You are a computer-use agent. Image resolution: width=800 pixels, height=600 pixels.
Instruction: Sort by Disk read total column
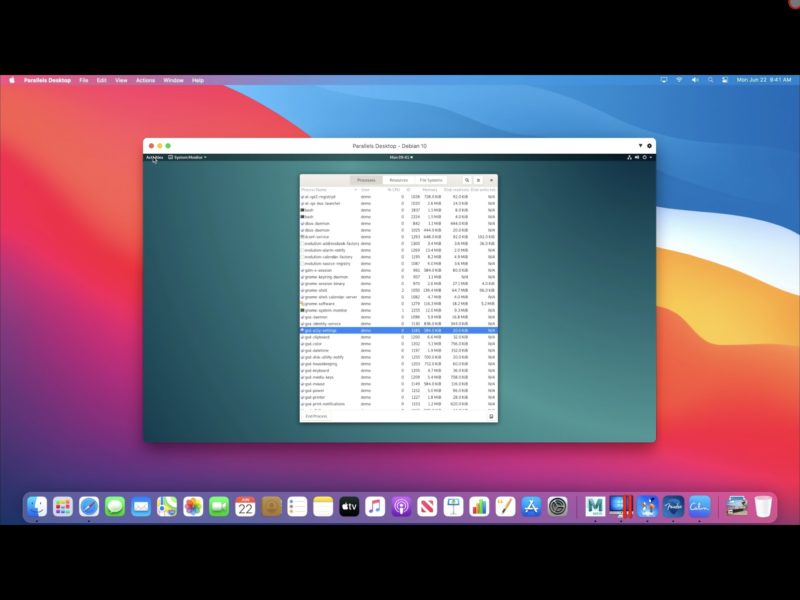point(456,190)
